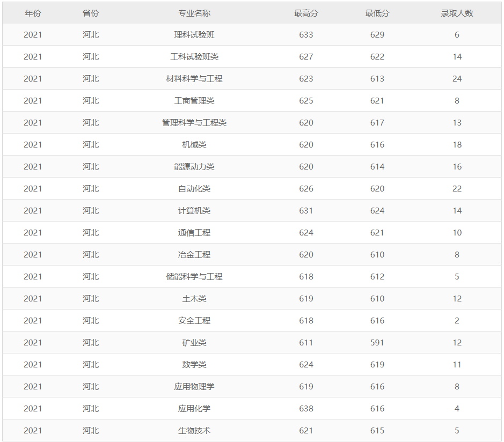Select the 生物技术 major cell
The height and width of the screenshot is (442, 504).
(194, 431)
